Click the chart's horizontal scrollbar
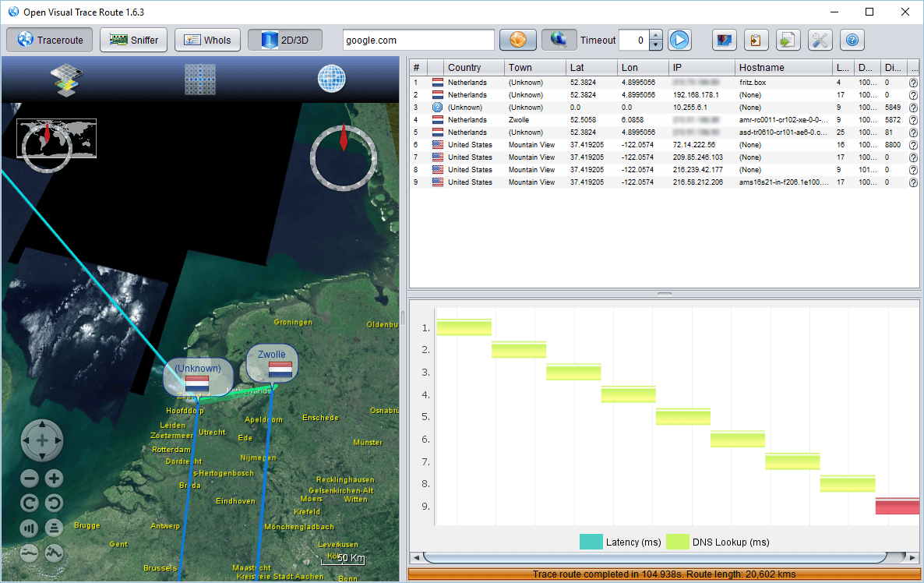This screenshot has width=924, height=583. point(654,557)
